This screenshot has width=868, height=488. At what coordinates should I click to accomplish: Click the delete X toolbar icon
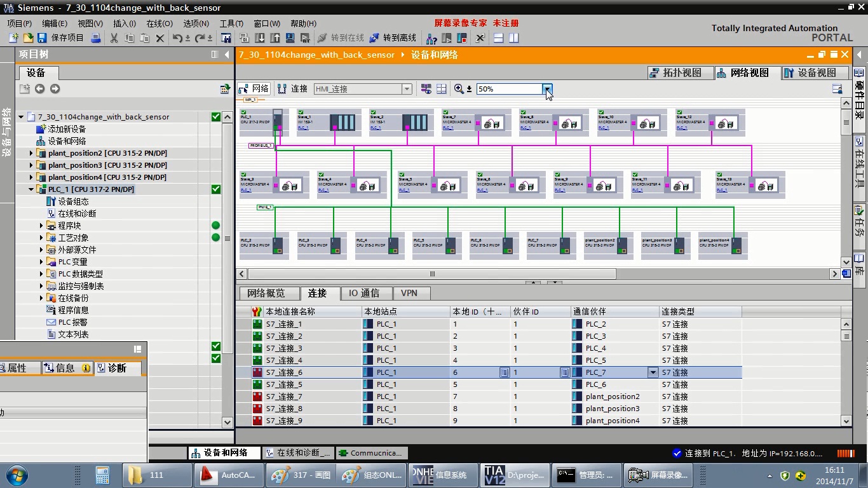click(x=160, y=38)
